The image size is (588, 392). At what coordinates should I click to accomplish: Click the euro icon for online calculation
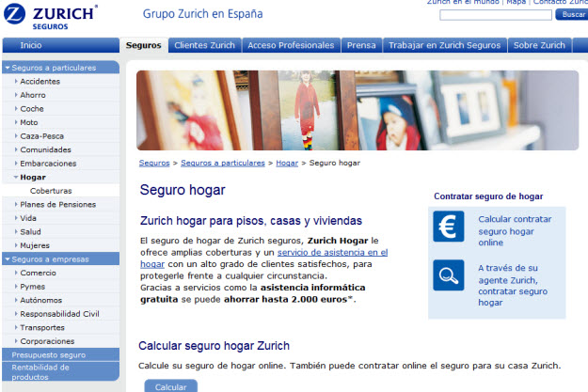pyautogui.click(x=448, y=227)
